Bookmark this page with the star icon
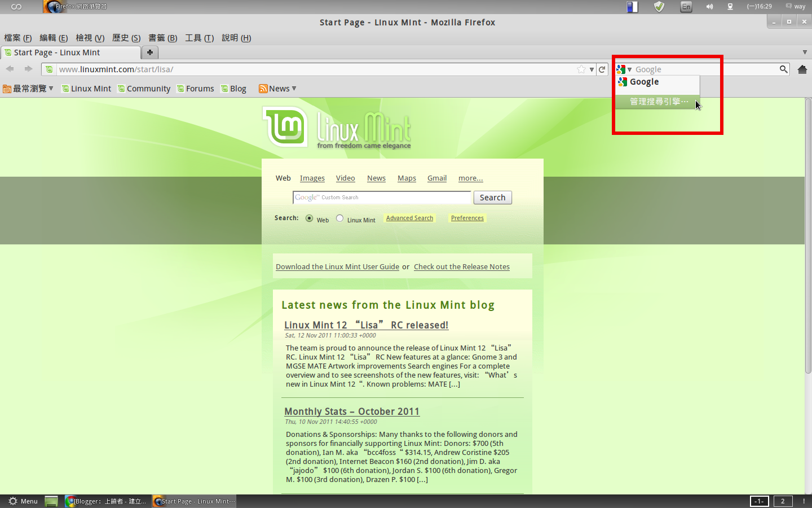The height and width of the screenshot is (508, 812). point(581,69)
